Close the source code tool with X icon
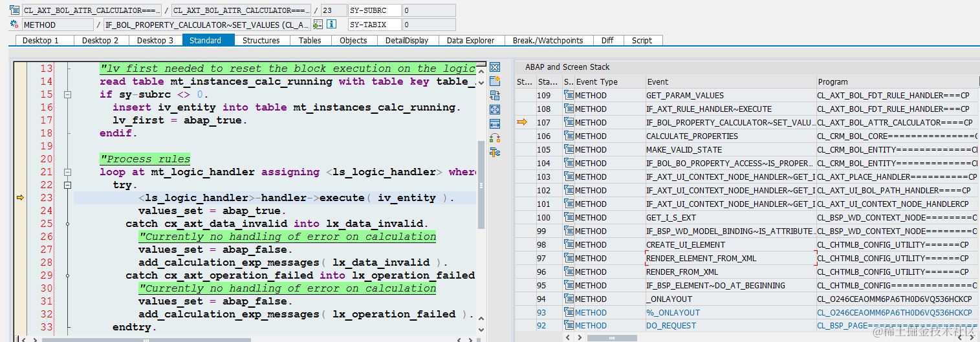Image resolution: width=980 pixels, height=342 pixels. coord(495,67)
